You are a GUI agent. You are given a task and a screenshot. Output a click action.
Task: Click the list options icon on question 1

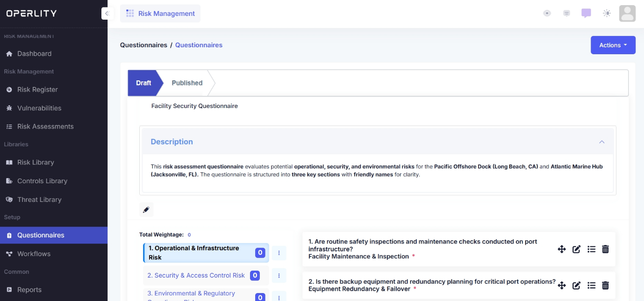click(591, 249)
